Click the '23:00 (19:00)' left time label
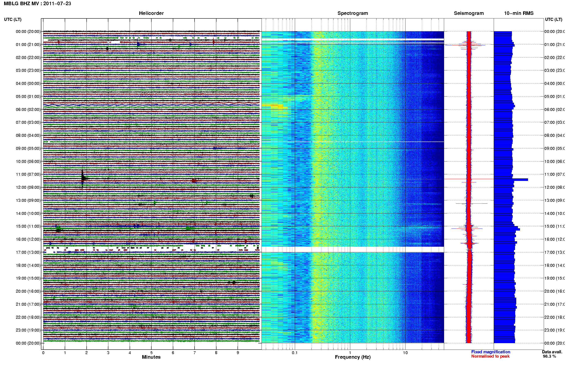 (28, 330)
